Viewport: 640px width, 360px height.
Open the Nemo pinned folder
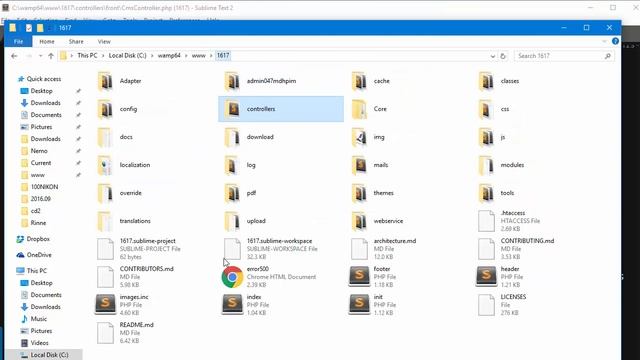tap(34, 151)
